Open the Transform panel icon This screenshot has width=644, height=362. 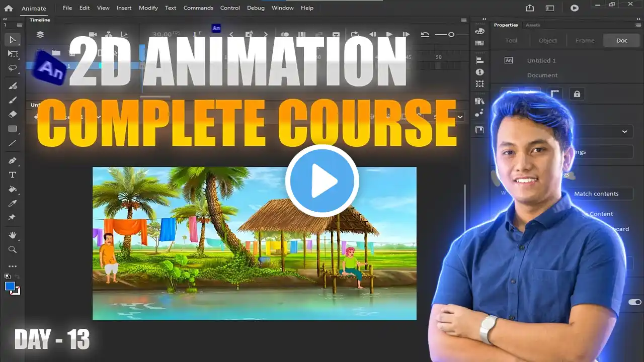coord(479,84)
